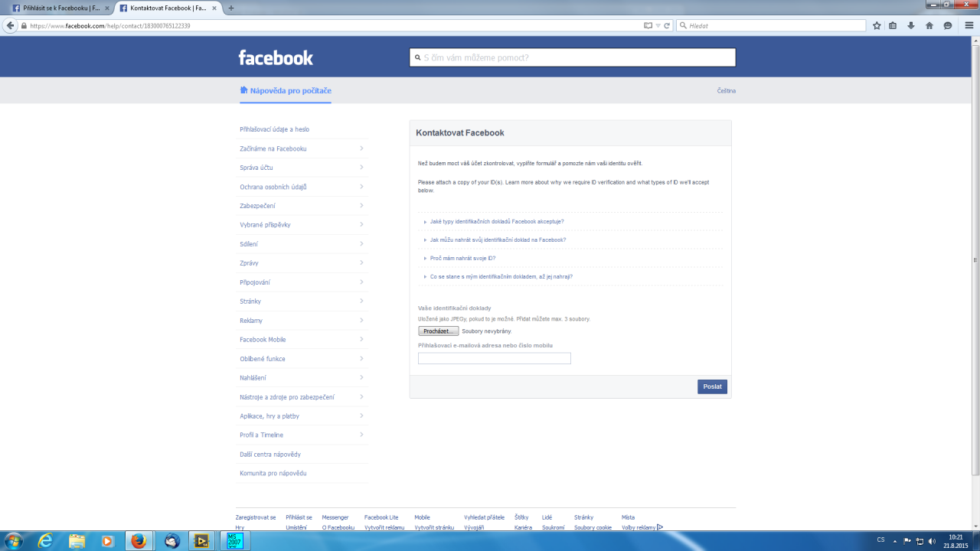Open the bookmarks list clipboard icon
This screenshot has height=551, width=980.
pos(893,25)
